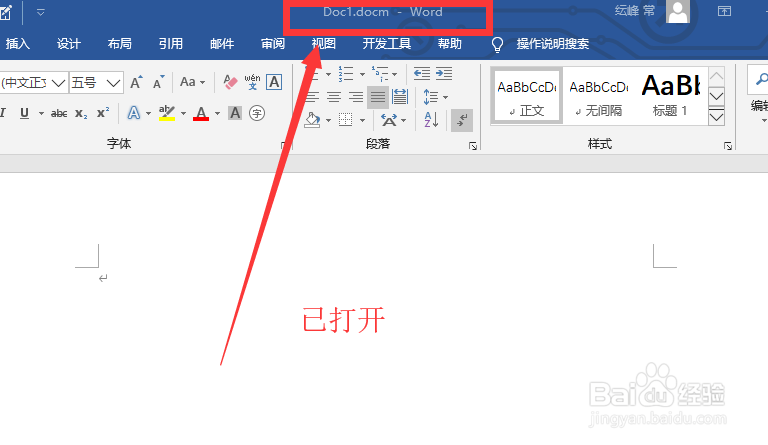Open the 审阅 tab
Viewport: 768px width, 445px height.
point(273,44)
